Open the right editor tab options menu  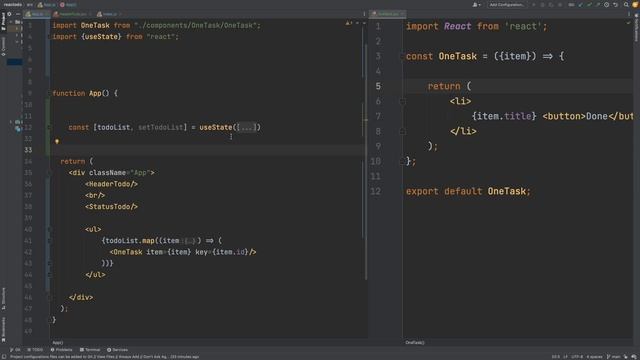(629, 14)
